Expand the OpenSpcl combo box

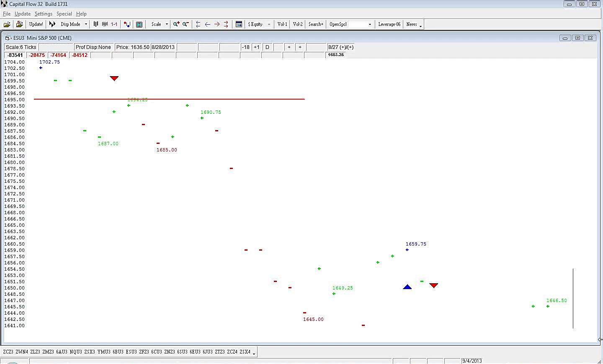point(370,24)
